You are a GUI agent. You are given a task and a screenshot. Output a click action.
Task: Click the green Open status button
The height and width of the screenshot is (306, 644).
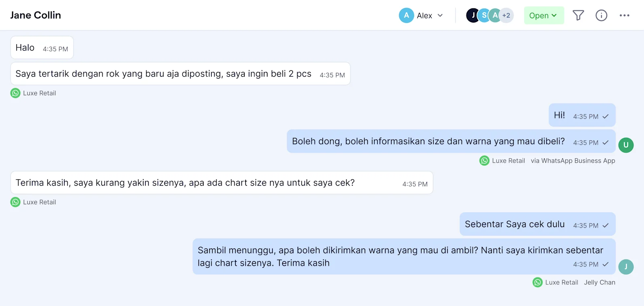tap(543, 15)
